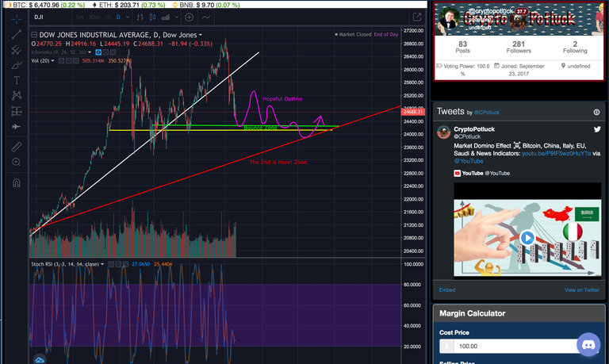The height and width of the screenshot is (364, 609).
Task: Open Vol (20) indicator settings
Action: pos(69,60)
